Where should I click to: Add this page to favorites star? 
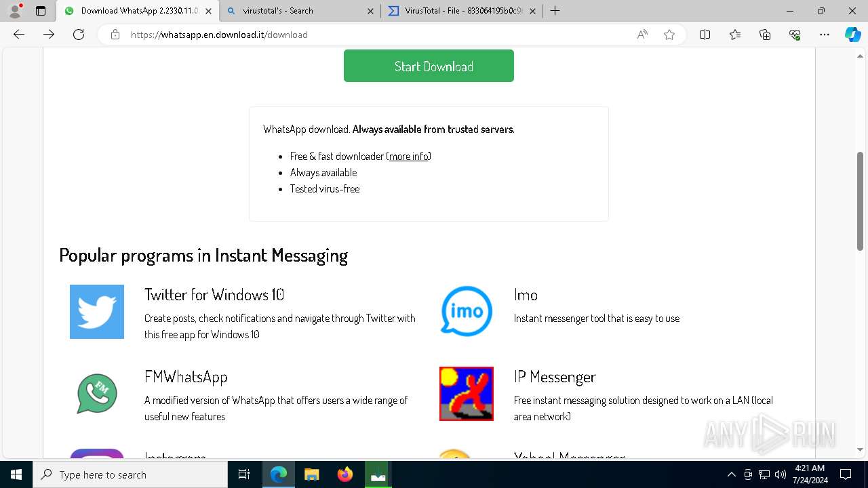pos(669,35)
